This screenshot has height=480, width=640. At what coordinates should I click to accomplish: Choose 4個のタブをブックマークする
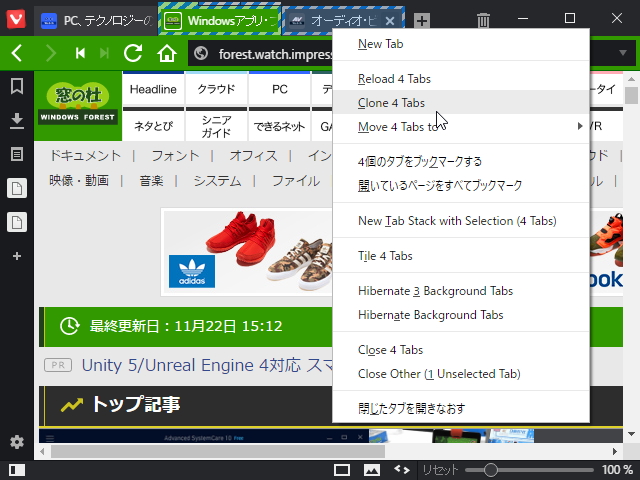click(461, 162)
